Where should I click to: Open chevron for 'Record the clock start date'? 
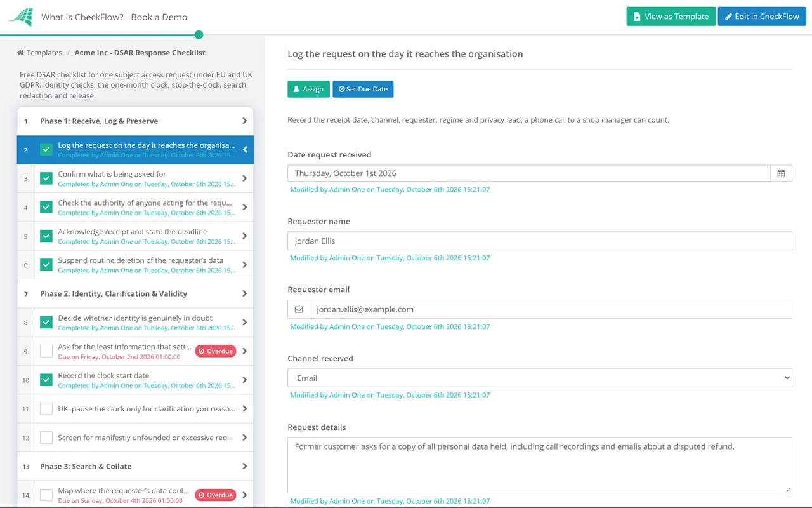coord(245,380)
